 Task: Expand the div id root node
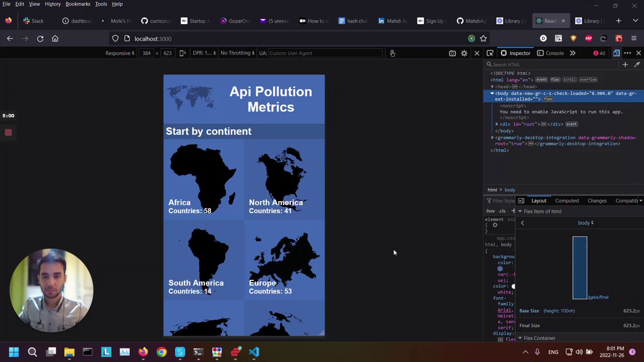point(497,124)
